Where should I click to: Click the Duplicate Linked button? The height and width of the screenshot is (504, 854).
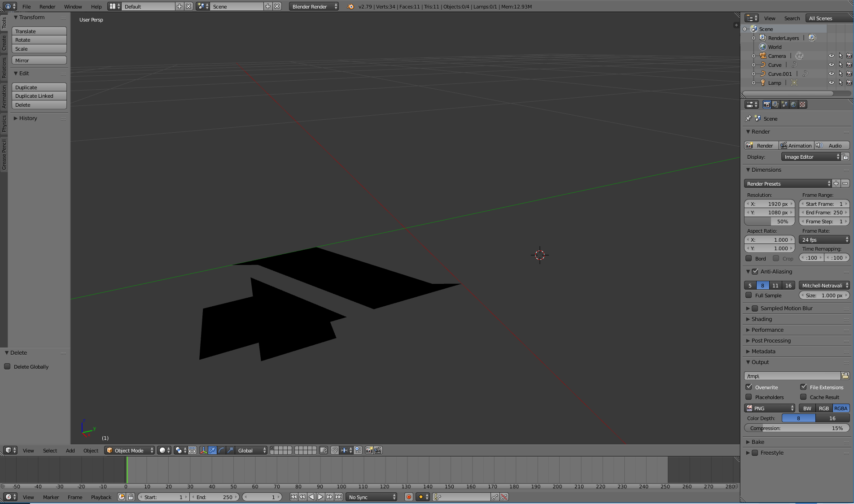(39, 96)
